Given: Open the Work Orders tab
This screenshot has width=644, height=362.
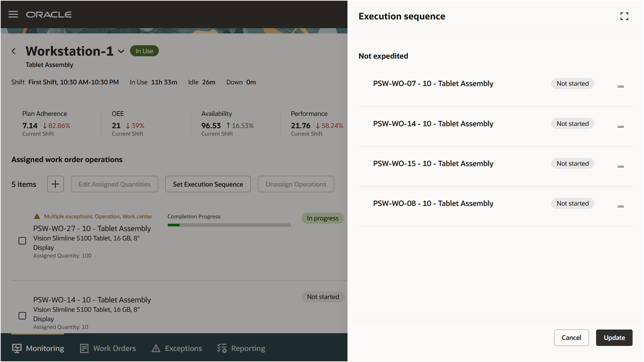Looking at the screenshot, I should point(108,348).
